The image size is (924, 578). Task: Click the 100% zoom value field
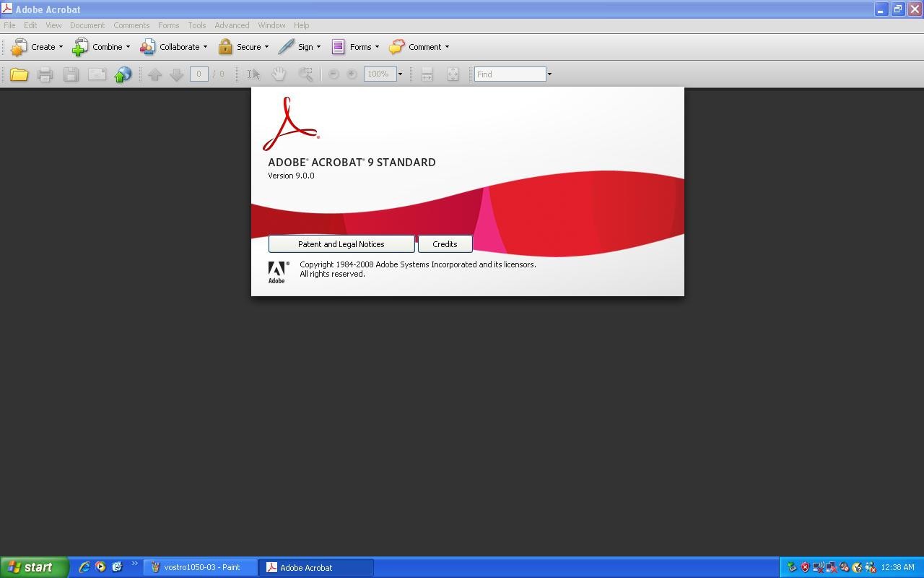pyautogui.click(x=380, y=74)
